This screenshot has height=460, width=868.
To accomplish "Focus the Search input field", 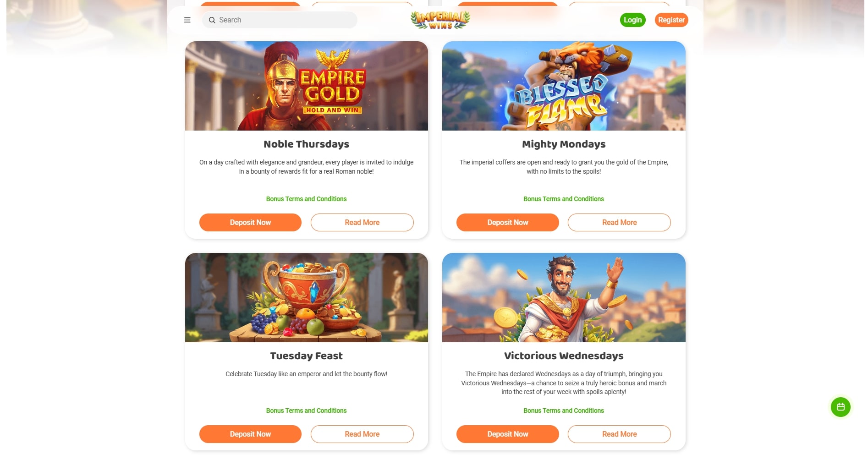I will coord(280,20).
